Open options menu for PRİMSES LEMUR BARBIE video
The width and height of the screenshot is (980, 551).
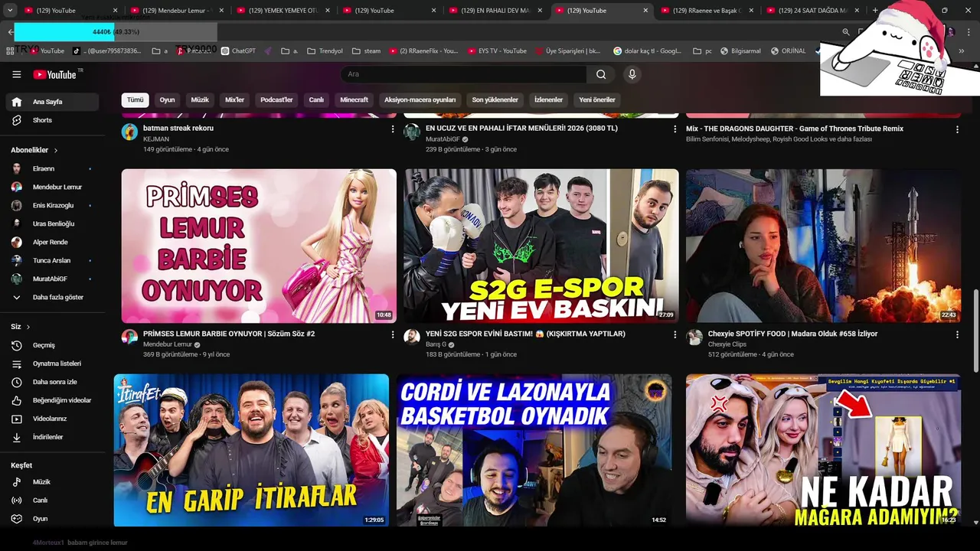pos(393,334)
